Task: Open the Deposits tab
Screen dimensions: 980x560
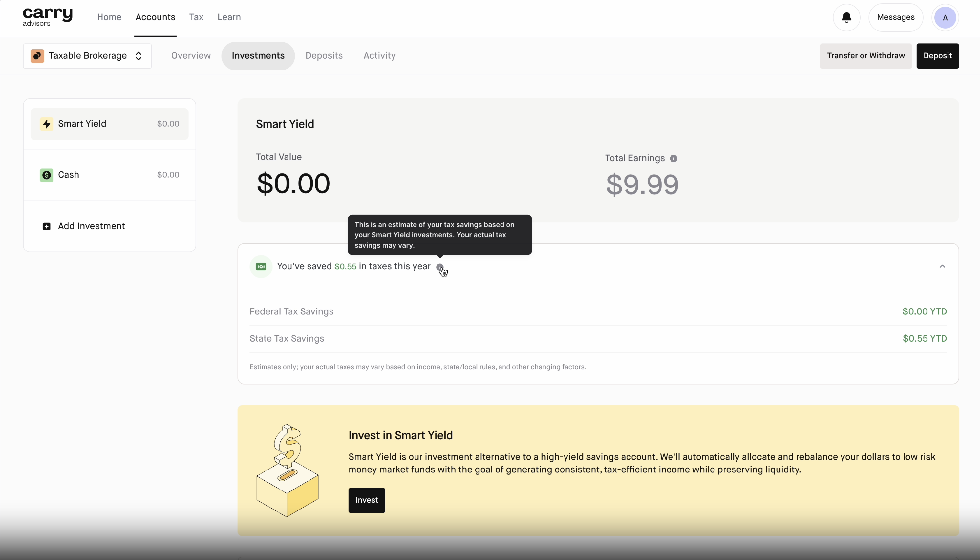Action: 324,56
